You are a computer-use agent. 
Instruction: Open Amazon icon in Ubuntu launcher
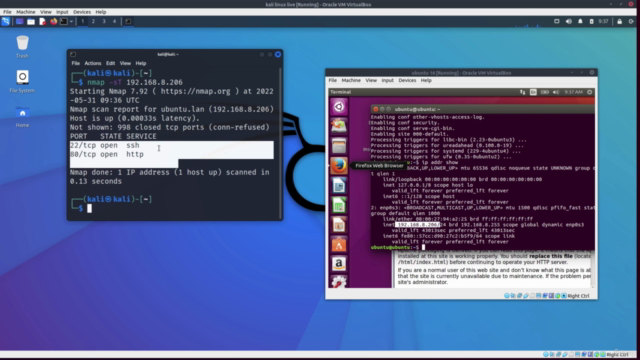coord(339,264)
